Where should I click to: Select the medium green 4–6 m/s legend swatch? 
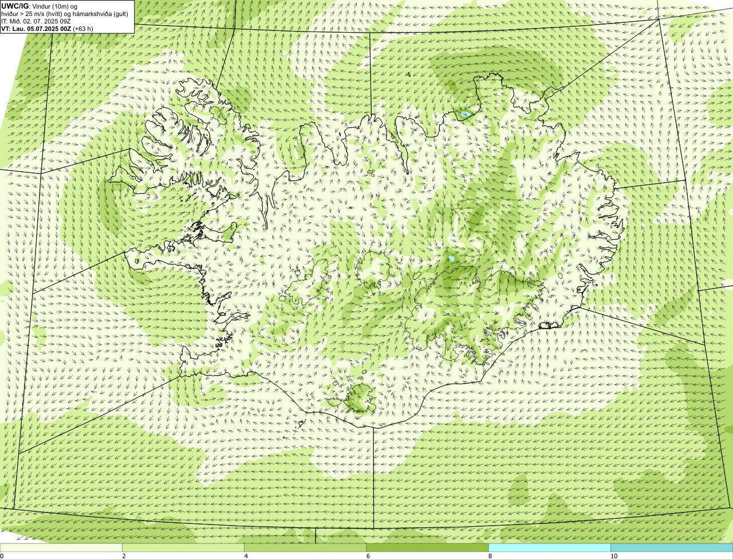coord(305,547)
